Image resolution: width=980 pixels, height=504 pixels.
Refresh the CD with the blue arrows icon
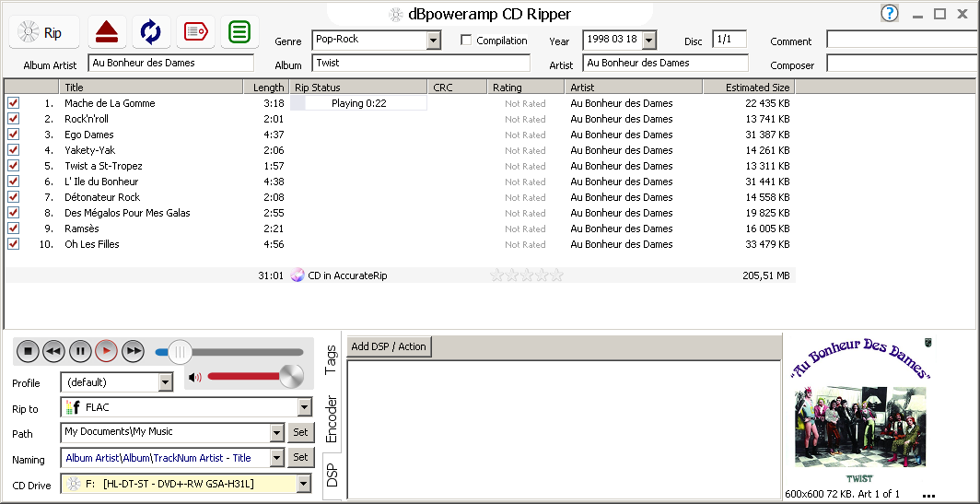click(x=151, y=32)
